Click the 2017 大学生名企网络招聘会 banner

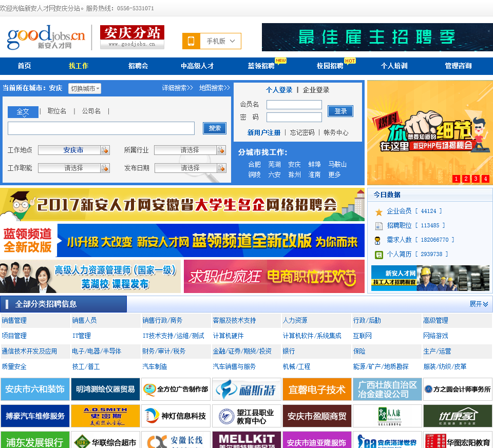(182, 205)
